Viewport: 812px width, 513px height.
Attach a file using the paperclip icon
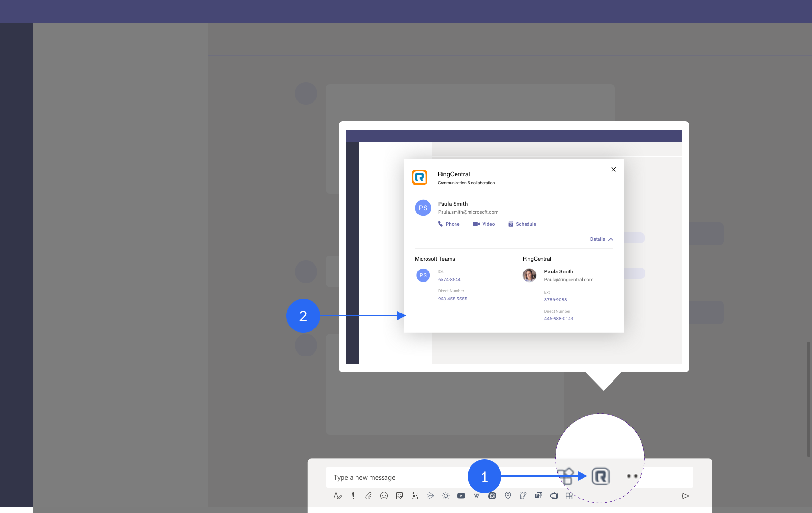369,496
